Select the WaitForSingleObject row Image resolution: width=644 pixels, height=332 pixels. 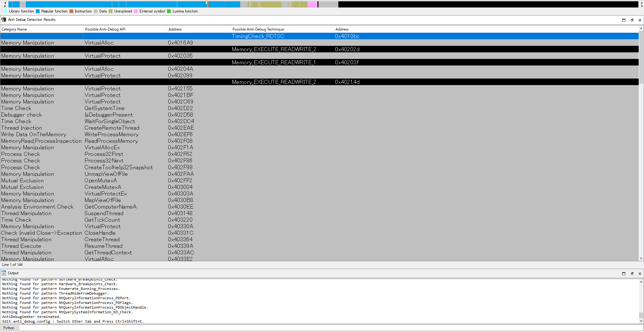(319, 121)
